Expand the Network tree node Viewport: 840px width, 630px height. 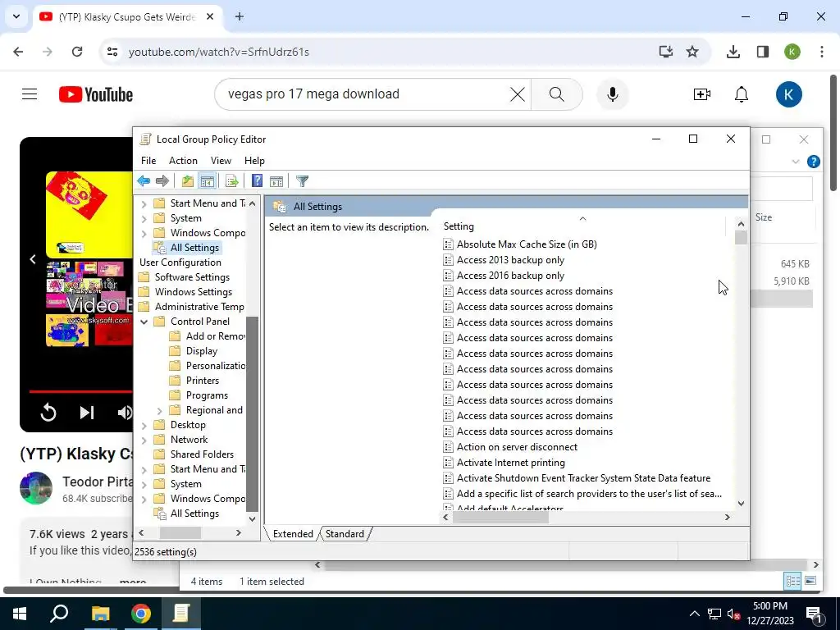coord(144,441)
